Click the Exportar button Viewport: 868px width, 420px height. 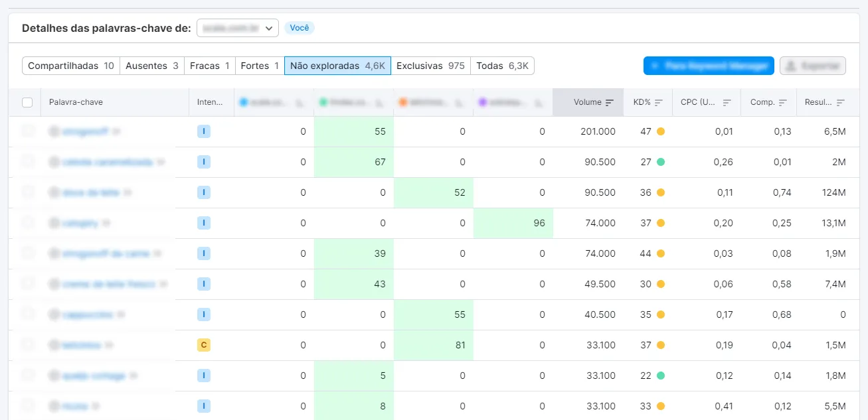[x=813, y=66]
